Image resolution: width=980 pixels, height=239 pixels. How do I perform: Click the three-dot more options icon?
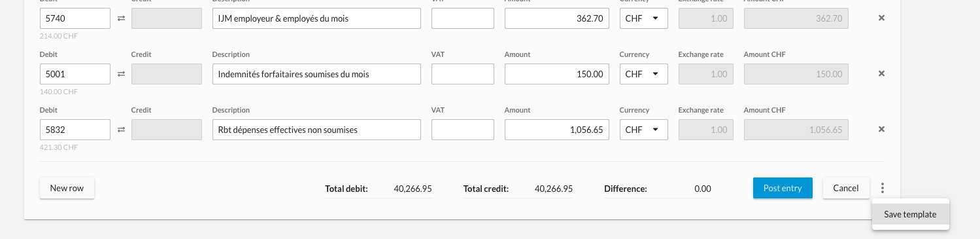pos(883,188)
